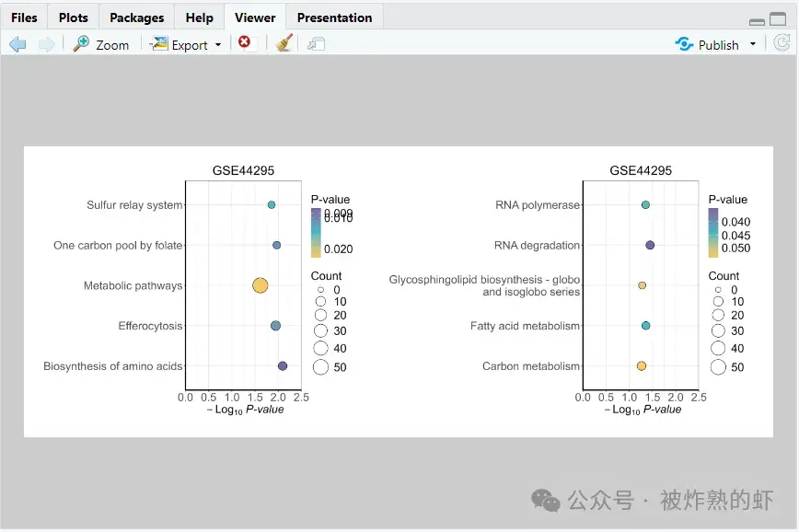Click the Publish button
The image size is (799, 532).
[719, 43]
